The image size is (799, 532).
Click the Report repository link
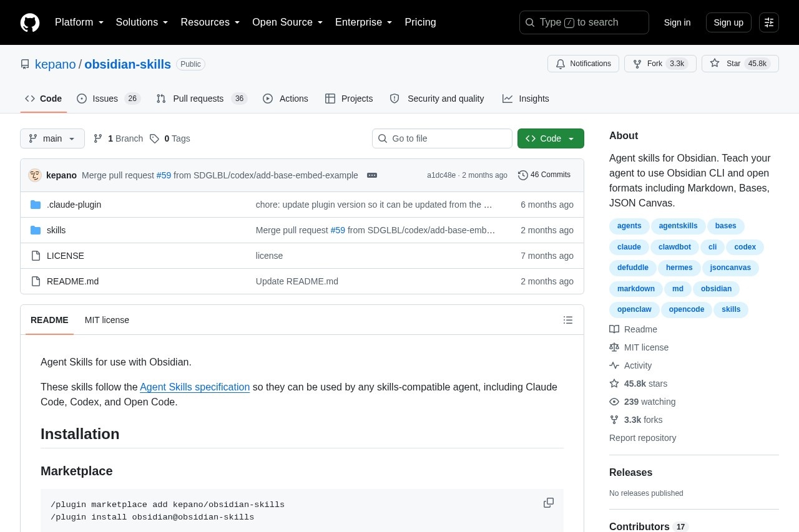point(642,438)
